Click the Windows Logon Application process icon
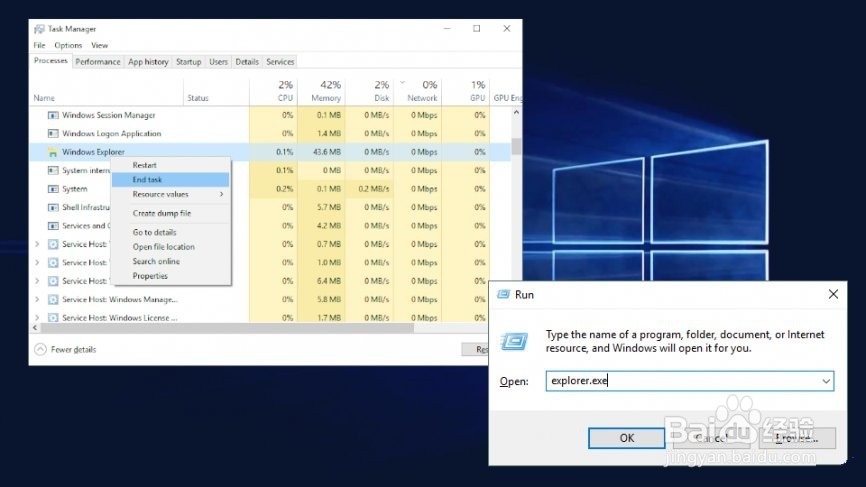Screen dimensions: 866x487 pyautogui.click(x=53, y=134)
